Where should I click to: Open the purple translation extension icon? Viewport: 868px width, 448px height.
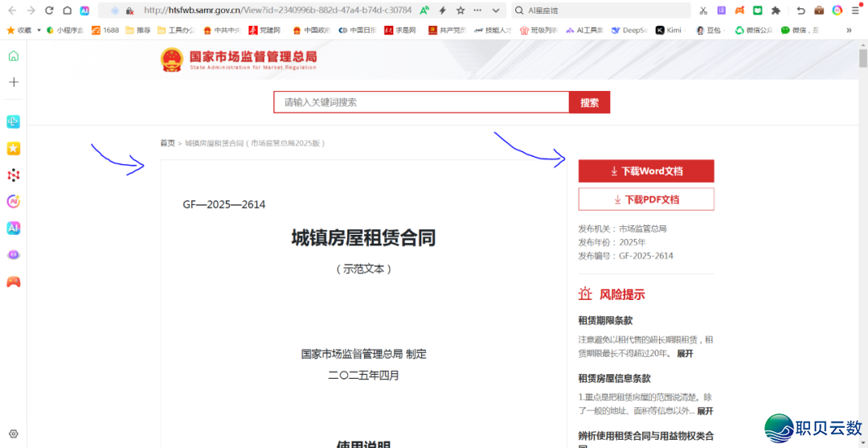[x=721, y=10]
